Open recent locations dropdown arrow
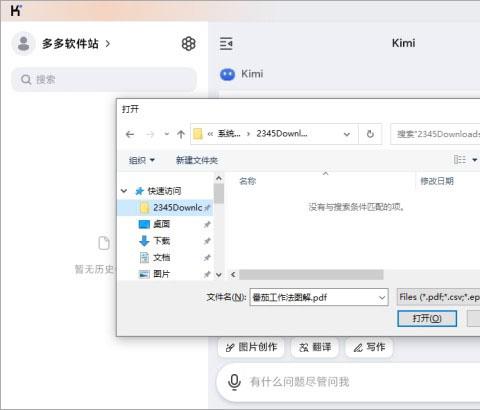The height and width of the screenshot is (410, 480). (166, 134)
